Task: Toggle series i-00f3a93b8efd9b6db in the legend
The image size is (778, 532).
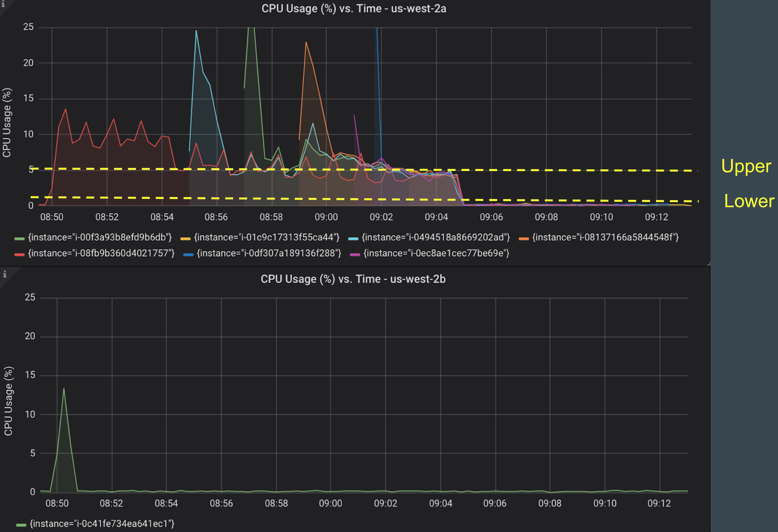Action: pyautogui.click(x=100, y=238)
